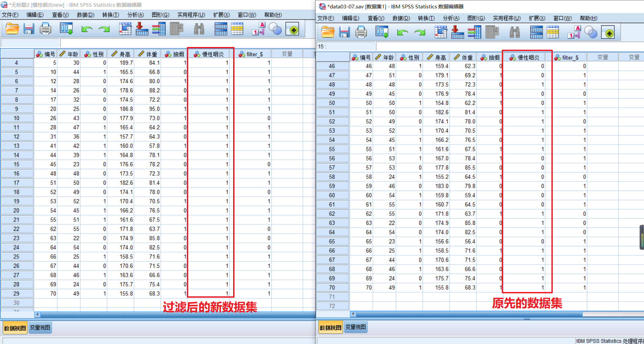Click Use variable sets icon in left window

(x=275, y=29)
